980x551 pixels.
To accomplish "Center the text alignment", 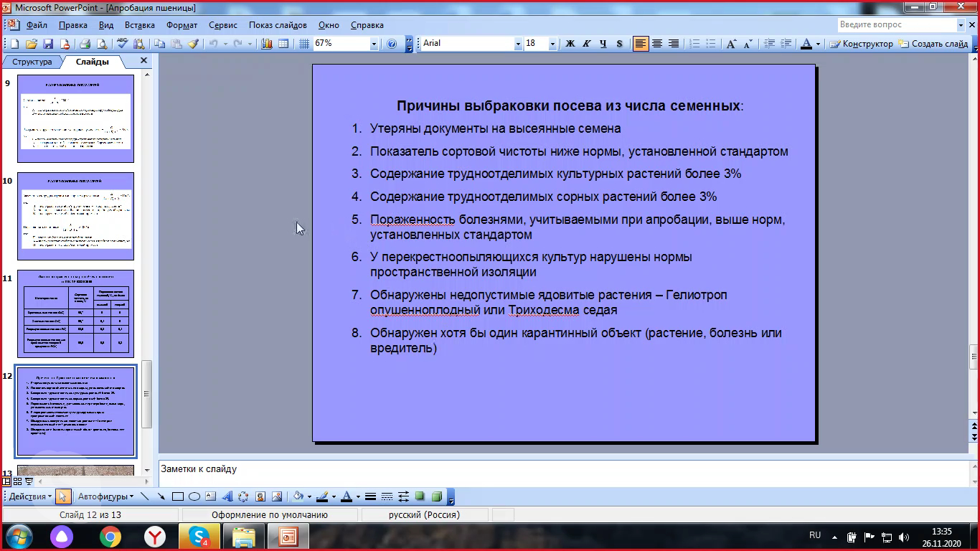I will [657, 44].
